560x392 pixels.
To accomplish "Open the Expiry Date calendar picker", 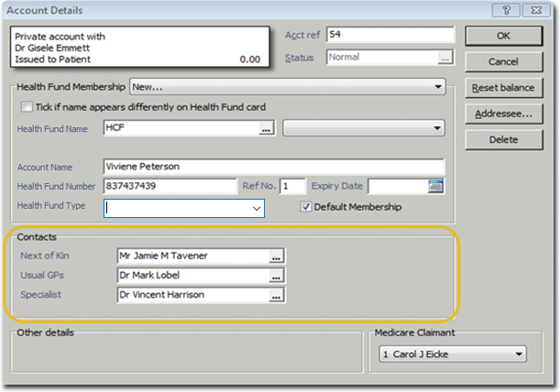I will pos(435,187).
